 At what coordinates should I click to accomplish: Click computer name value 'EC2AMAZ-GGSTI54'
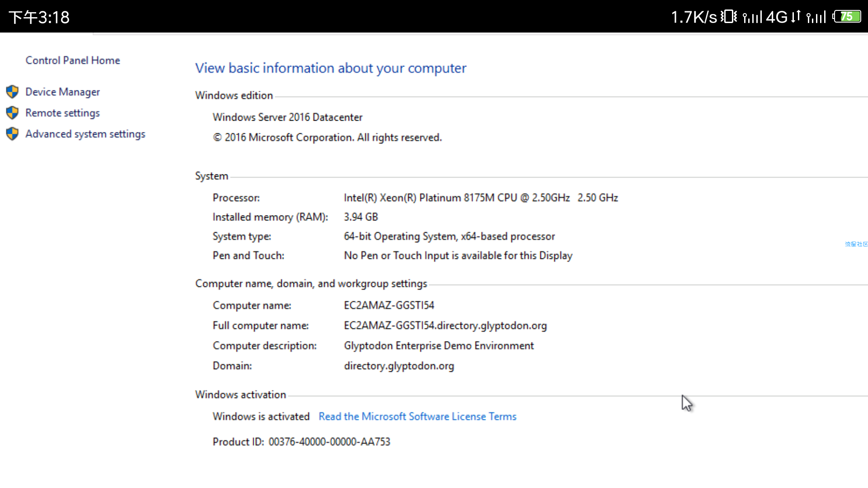point(389,305)
